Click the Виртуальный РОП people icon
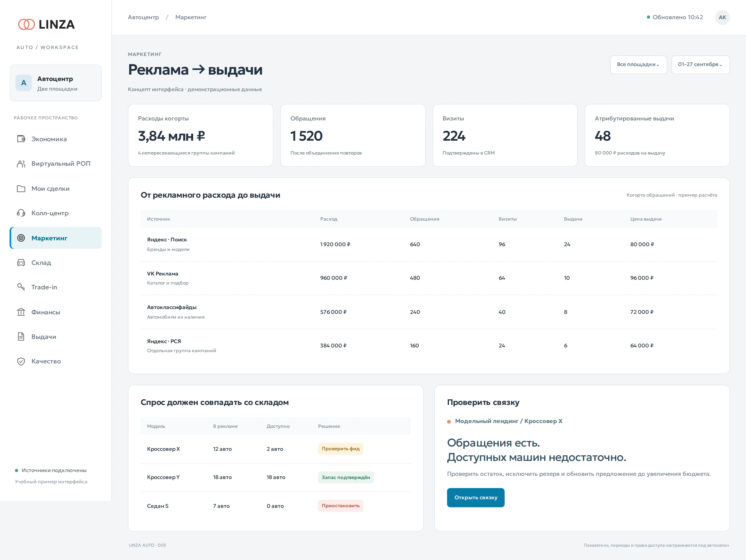Viewport: 746px width, 560px height. 21,164
